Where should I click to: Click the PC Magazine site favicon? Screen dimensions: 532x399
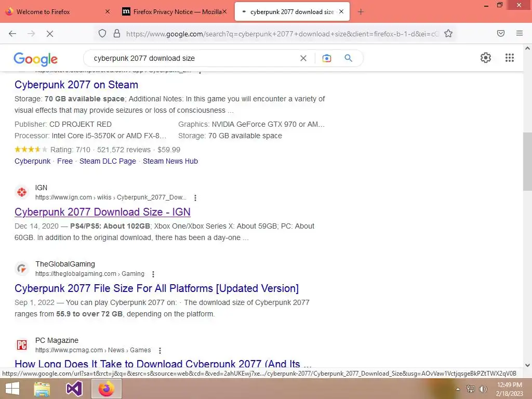pyautogui.click(x=22, y=345)
